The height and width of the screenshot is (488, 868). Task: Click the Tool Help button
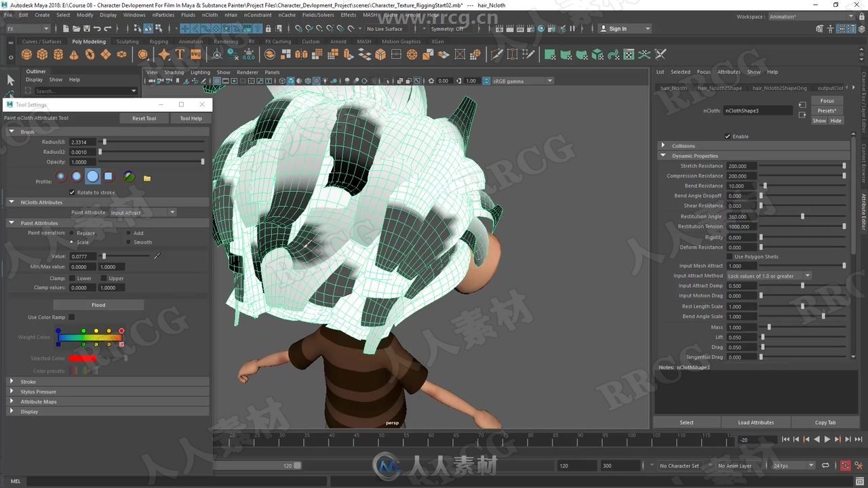[x=191, y=118]
